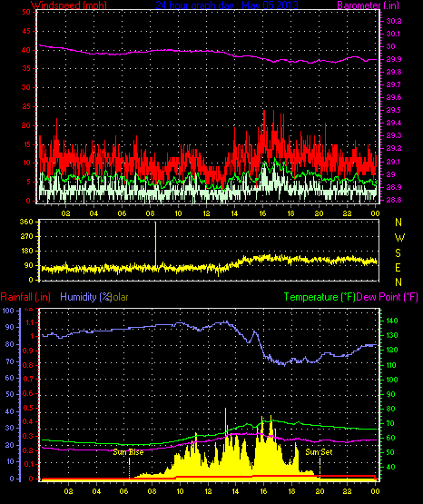Select the Humidity (%) legend label
Image resolution: width=423 pixels, height=504 pixels.
85,297
